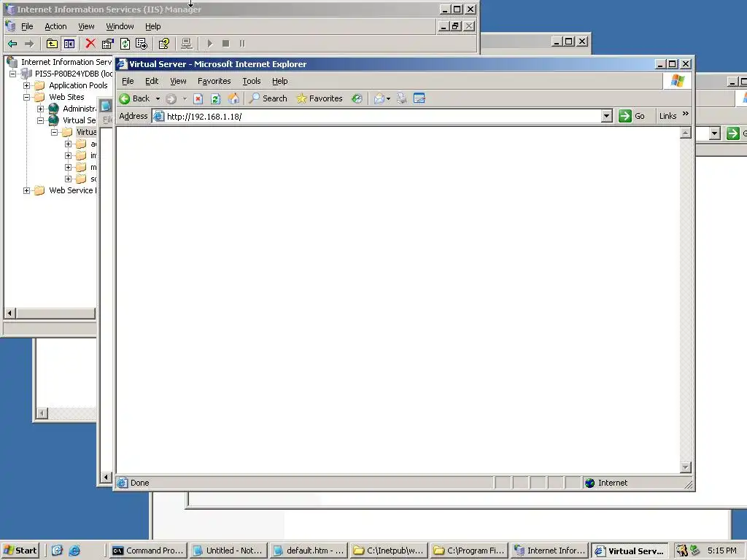The image size is (747, 560).
Task: Expand the Application Pools node
Action: pos(27,86)
